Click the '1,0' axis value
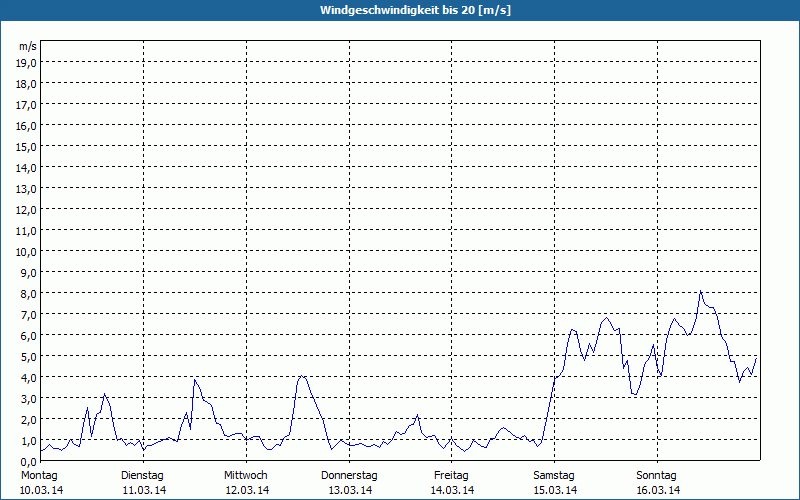Screen dimensions: 800x500 [x=29, y=441]
